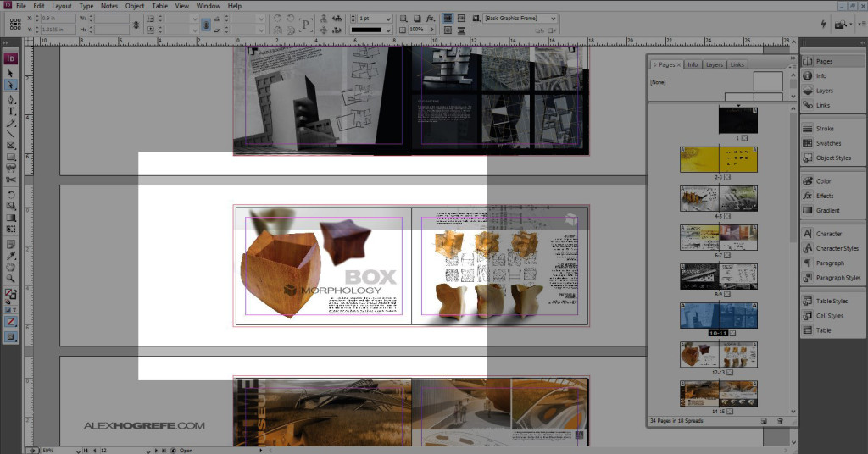Image resolution: width=868 pixels, height=454 pixels.
Task: Select the 12-13 spread thumbnail
Action: tap(719, 353)
